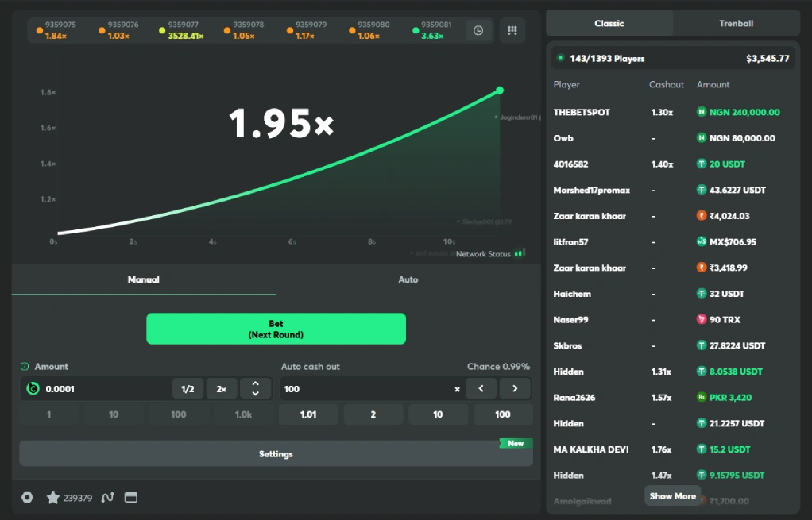The image size is (812, 520).
Task: Click USDT icon in Haichem row
Action: click(702, 294)
